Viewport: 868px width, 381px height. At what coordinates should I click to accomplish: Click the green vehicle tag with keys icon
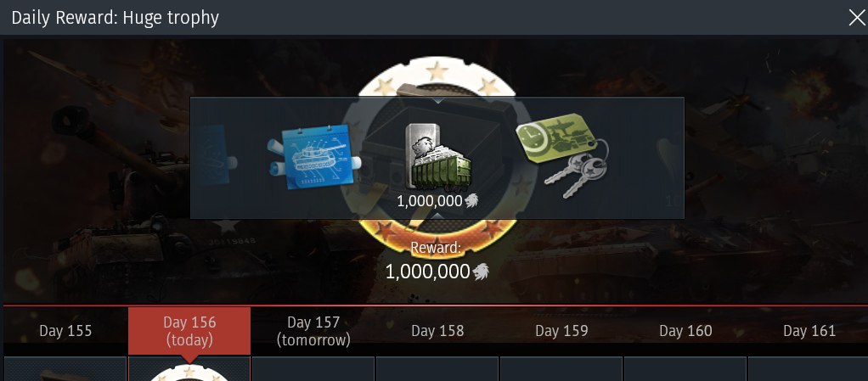(x=562, y=155)
